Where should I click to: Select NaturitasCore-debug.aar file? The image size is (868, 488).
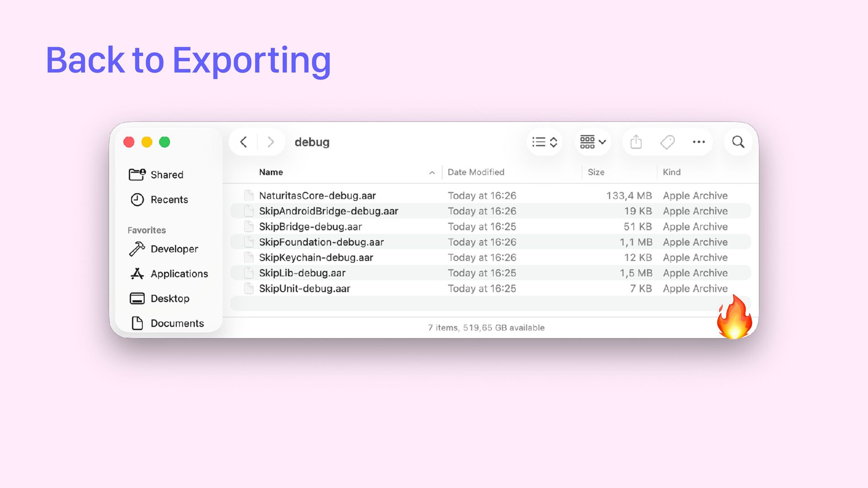coord(317,196)
